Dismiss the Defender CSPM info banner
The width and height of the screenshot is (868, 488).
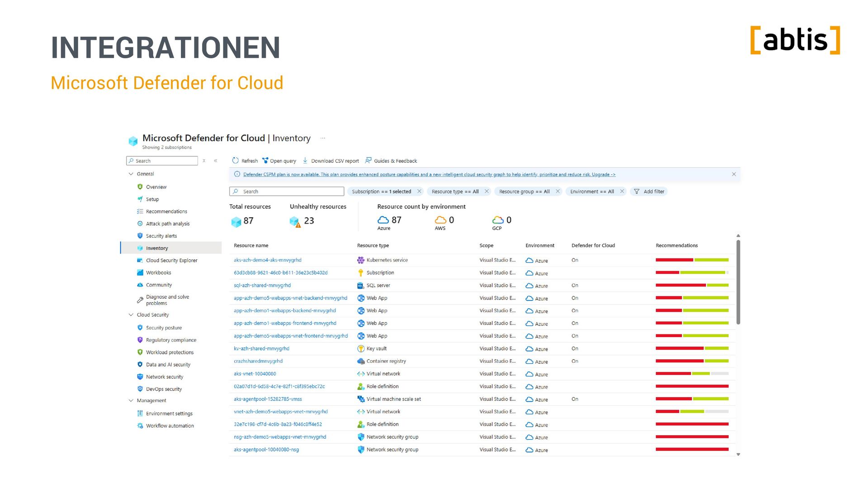click(x=734, y=174)
